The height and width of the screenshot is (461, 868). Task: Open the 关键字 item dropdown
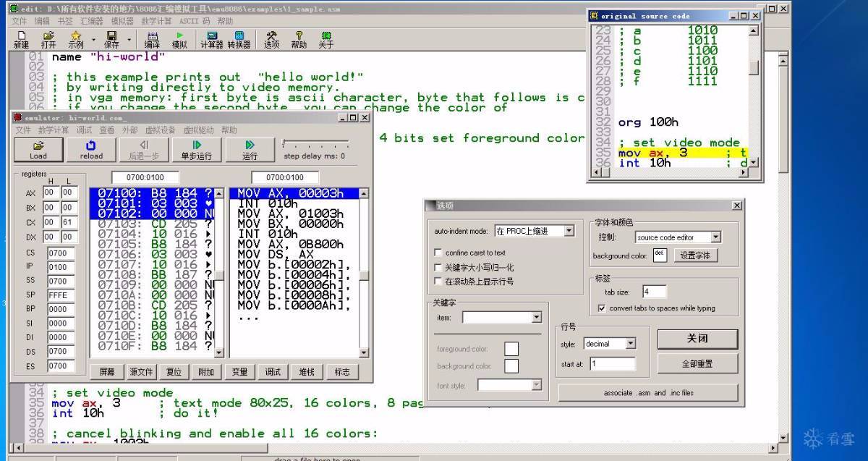(x=536, y=317)
